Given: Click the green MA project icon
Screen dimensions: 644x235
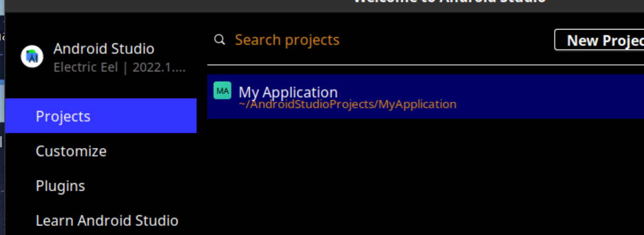Looking at the screenshot, I should pyautogui.click(x=222, y=91).
